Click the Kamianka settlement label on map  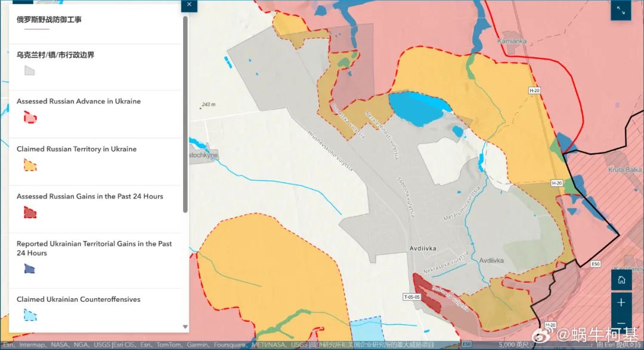[x=512, y=41]
